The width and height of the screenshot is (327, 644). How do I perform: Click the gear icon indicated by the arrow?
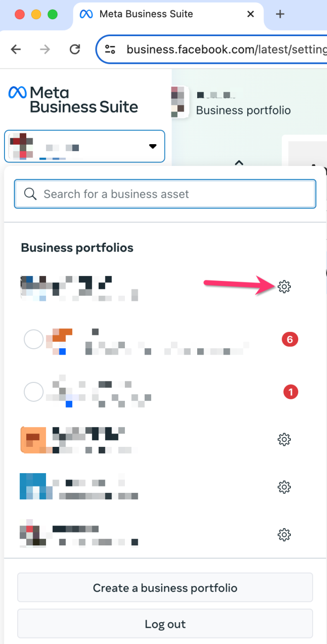[284, 286]
